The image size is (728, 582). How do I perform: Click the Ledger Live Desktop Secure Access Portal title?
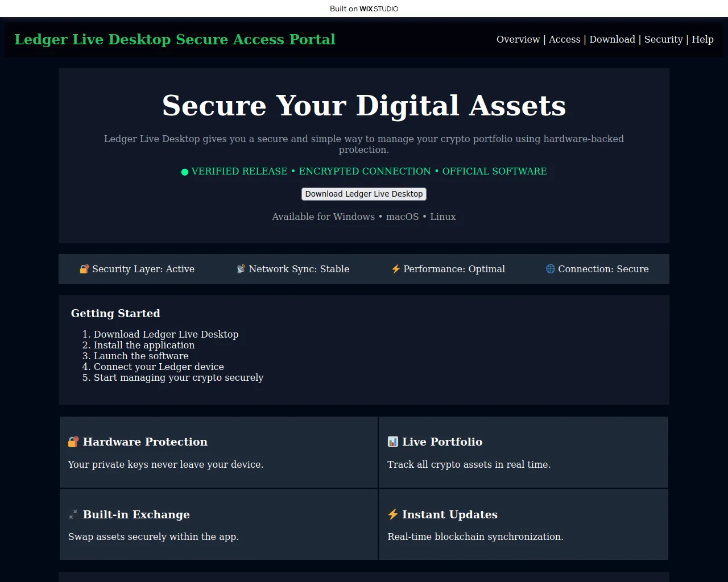175,39
